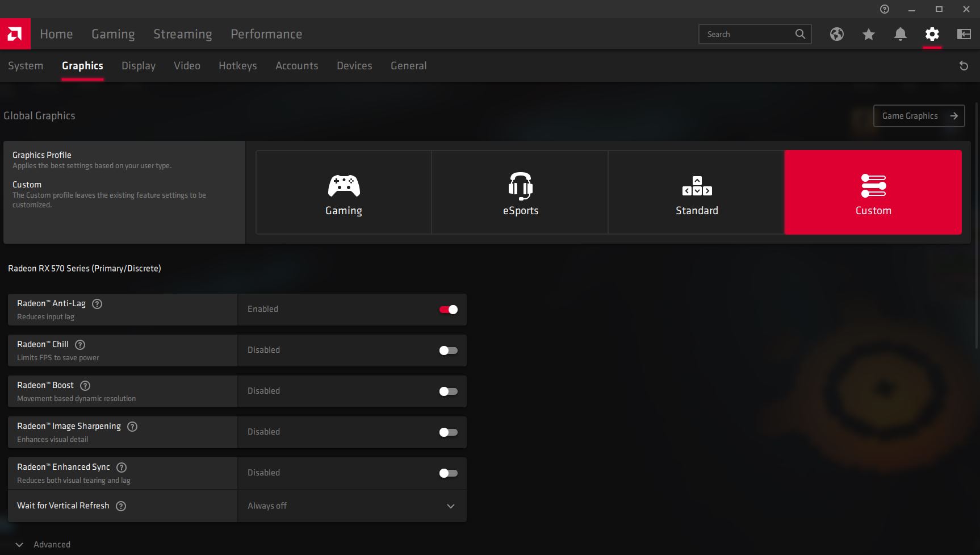Enable the Radeon Chill toggle
The image size is (980, 555).
449,350
